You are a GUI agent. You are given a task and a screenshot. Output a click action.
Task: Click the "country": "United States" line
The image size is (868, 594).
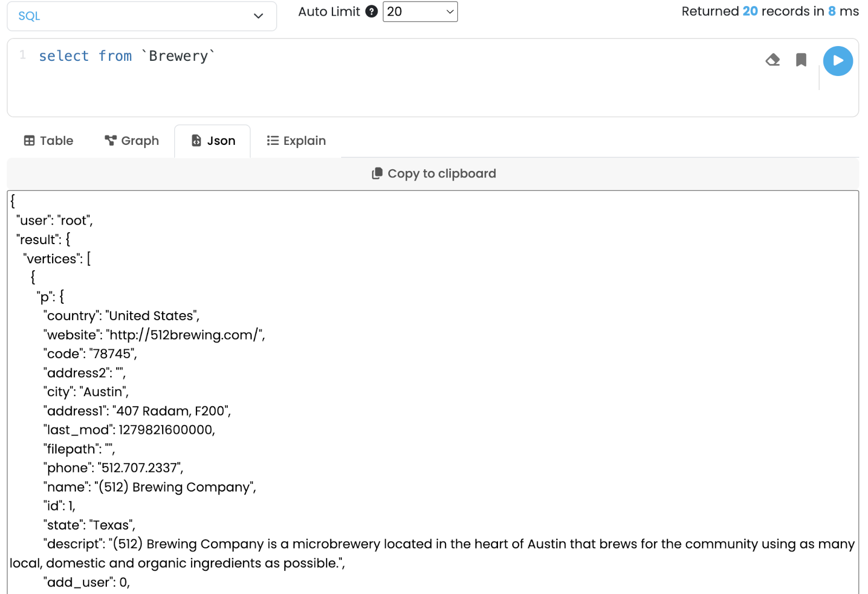(122, 316)
